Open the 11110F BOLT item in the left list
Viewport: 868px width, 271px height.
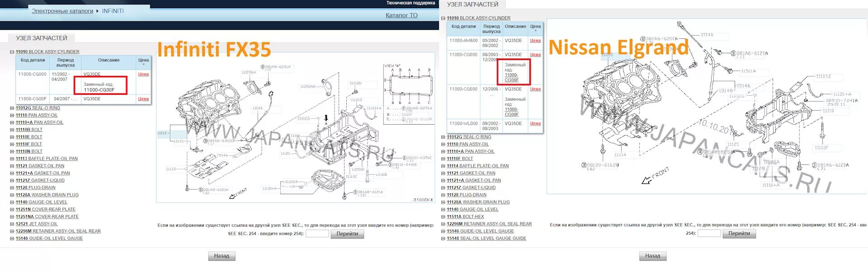29,144
